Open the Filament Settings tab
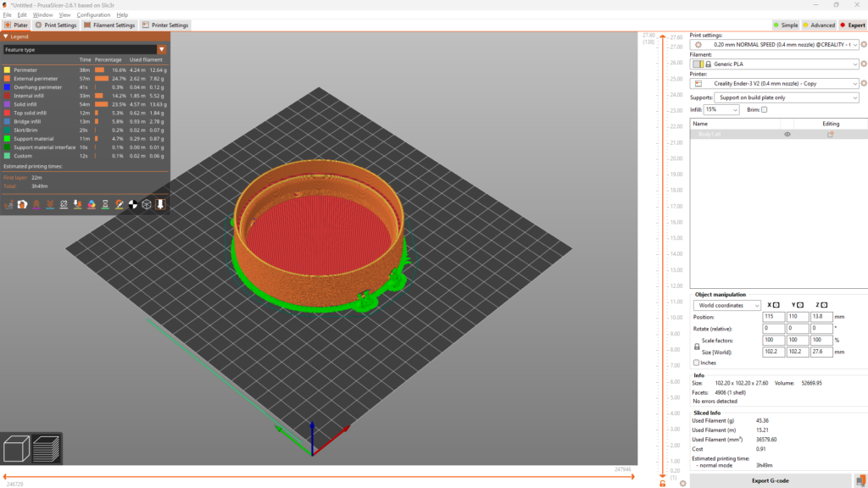This screenshot has height=488, width=868. click(109, 25)
